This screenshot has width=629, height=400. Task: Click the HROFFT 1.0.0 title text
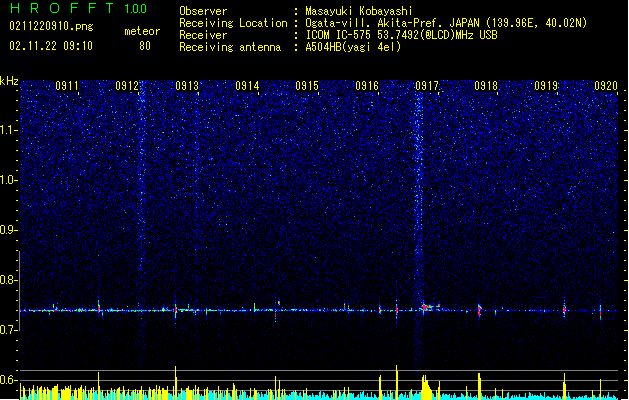click(78, 8)
